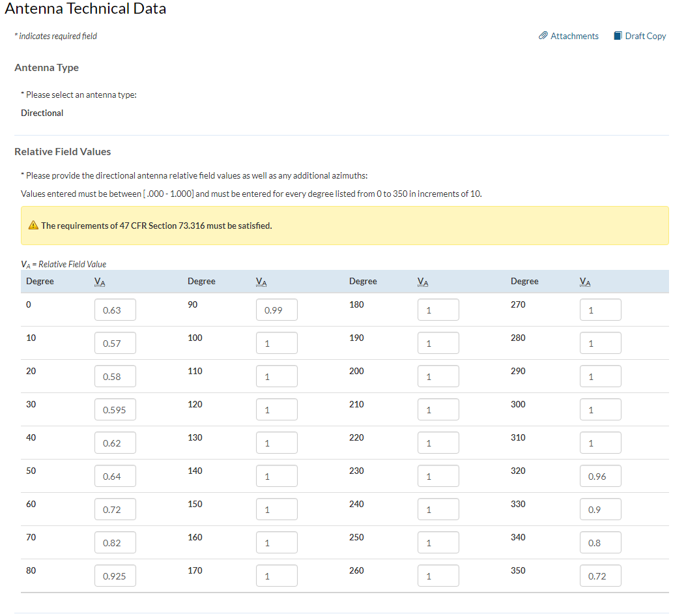Click the 270 degree value input
686x616 pixels.
(x=600, y=310)
